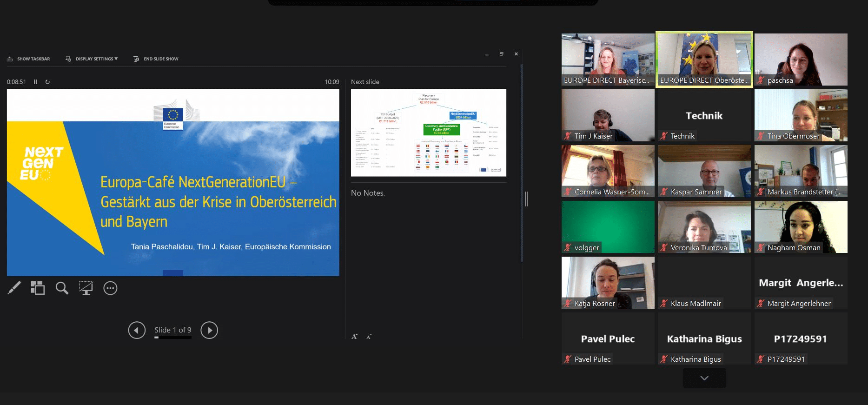Screen dimensions: 868x405
Task: Click End Slide Show
Action: (x=156, y=59)
